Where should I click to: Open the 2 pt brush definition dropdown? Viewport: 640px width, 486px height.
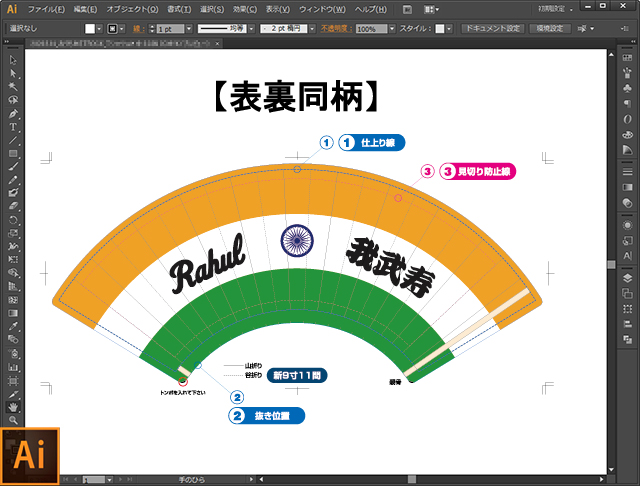pyautogui.click(x=312, y=29)
